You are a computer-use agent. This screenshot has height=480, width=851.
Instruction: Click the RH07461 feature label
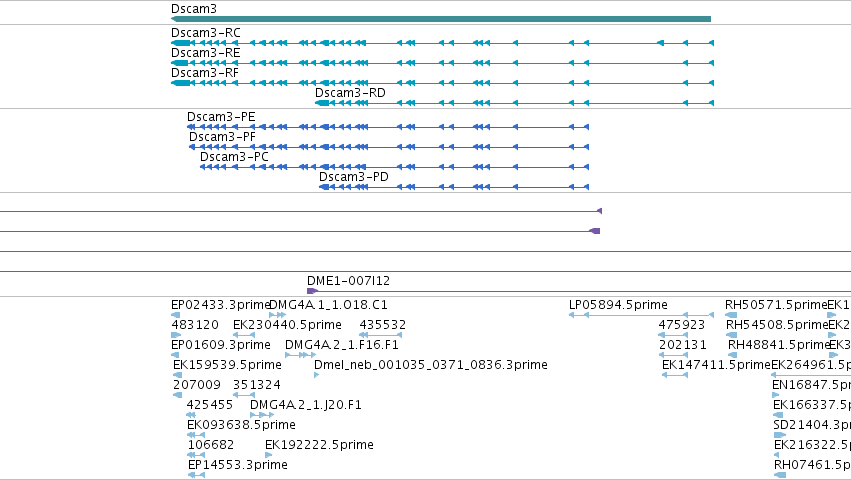pyautogui.click(x=812, y=465)
